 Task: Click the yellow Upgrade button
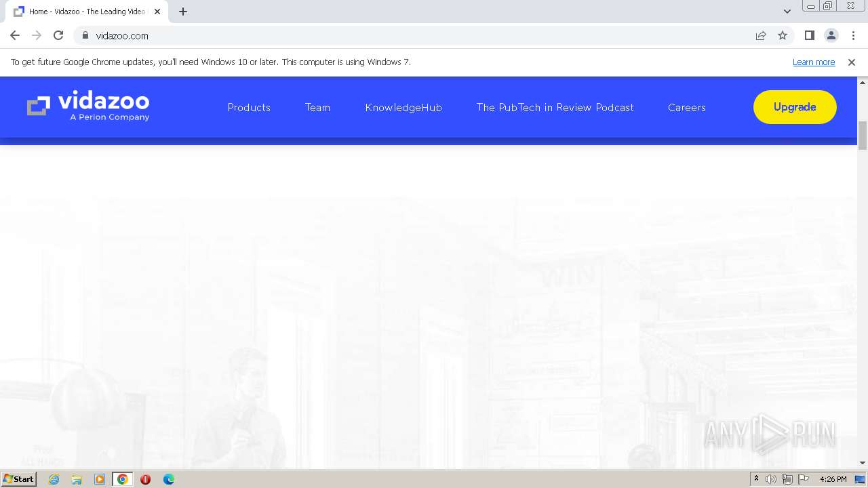(795, 107)
